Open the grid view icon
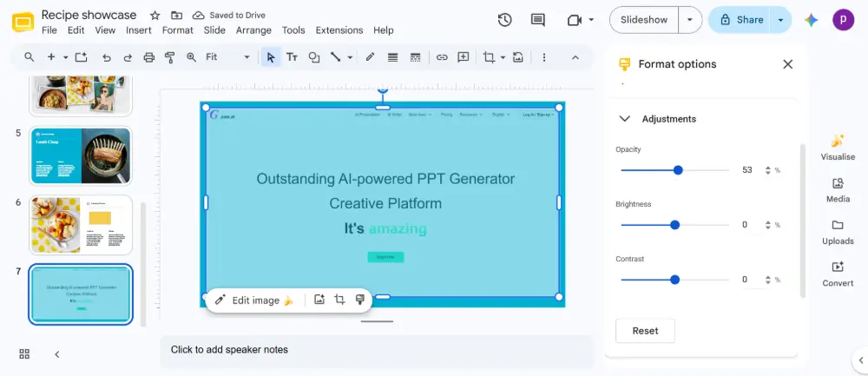Screen dimensions: 868x376 (24, 353)
